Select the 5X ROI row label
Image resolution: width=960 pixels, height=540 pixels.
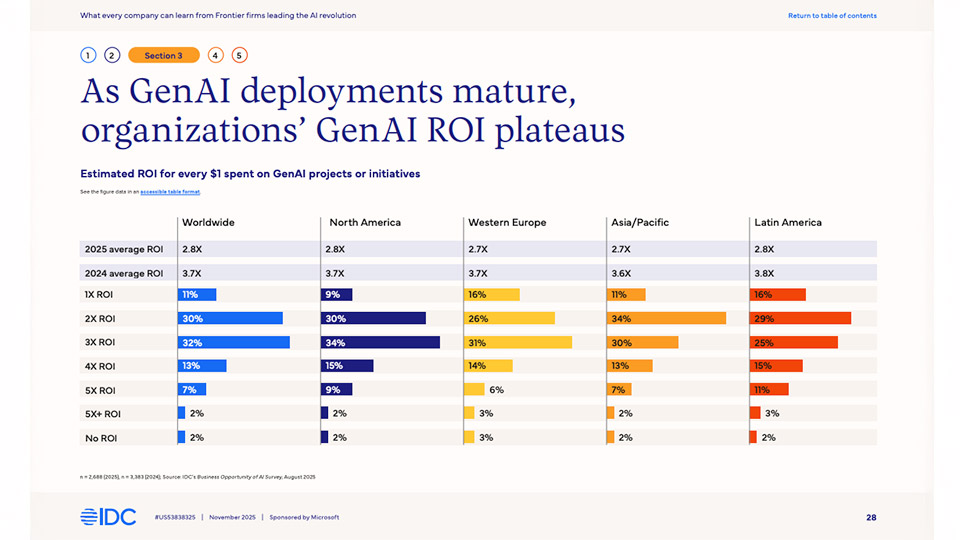click(x=100, y=390)
